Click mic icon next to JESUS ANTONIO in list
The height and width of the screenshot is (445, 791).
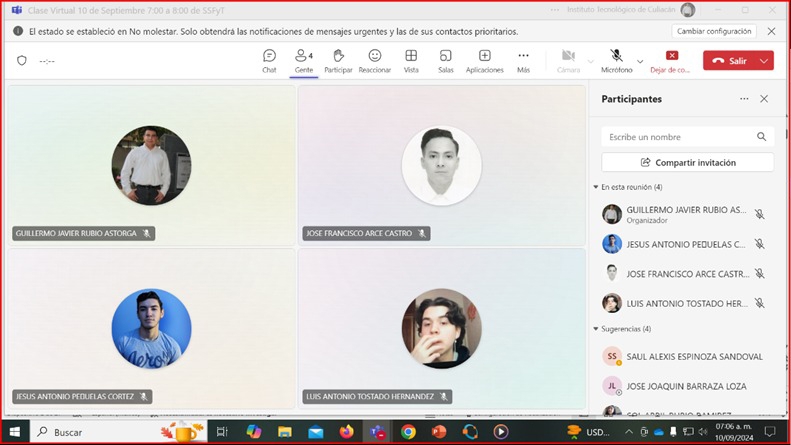click(760, 244)
